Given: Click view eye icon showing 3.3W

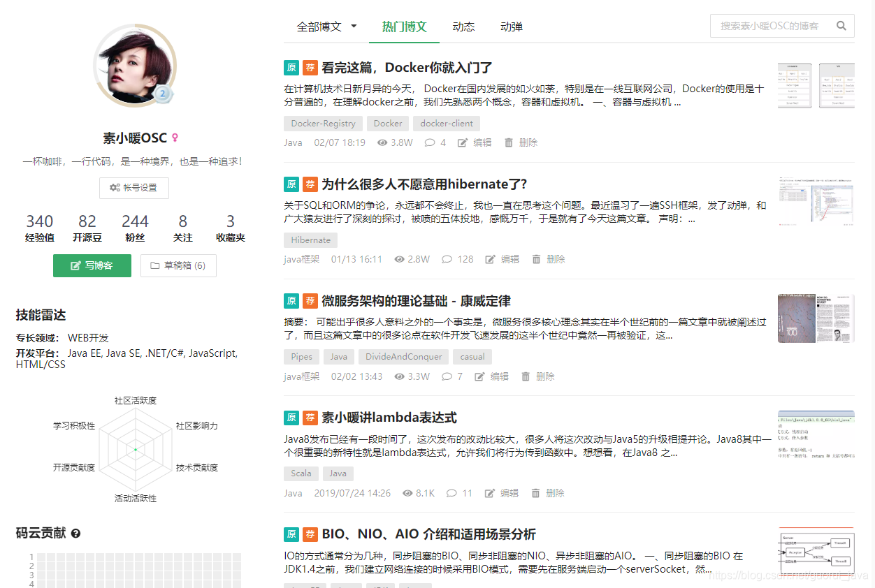Looking at the screenshot, I should coord(400,376).
